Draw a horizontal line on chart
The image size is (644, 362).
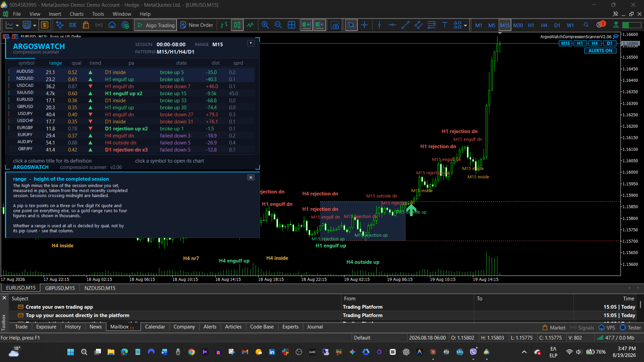[392, 25]
